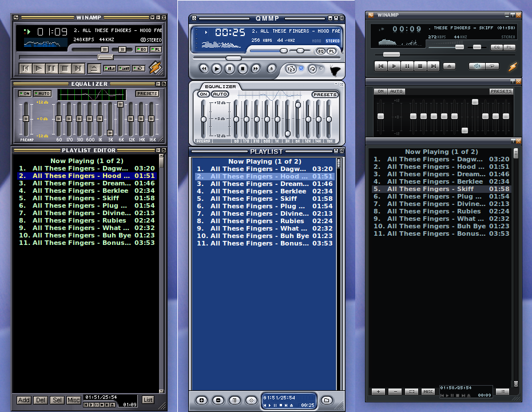Screen dimensions: 532x412
Task: Toggle 123 shuffle button in QMMP
Action: pyautogui.click(x=291, y=69)
